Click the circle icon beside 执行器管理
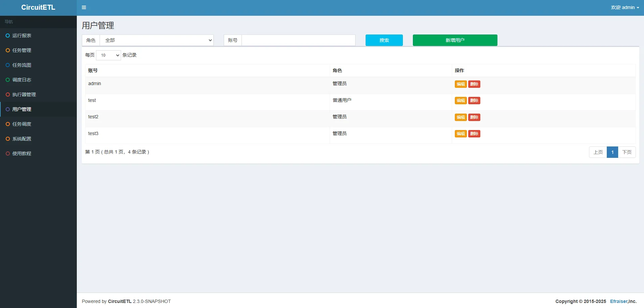The image size is (644, 308). [x=8, y=95]
